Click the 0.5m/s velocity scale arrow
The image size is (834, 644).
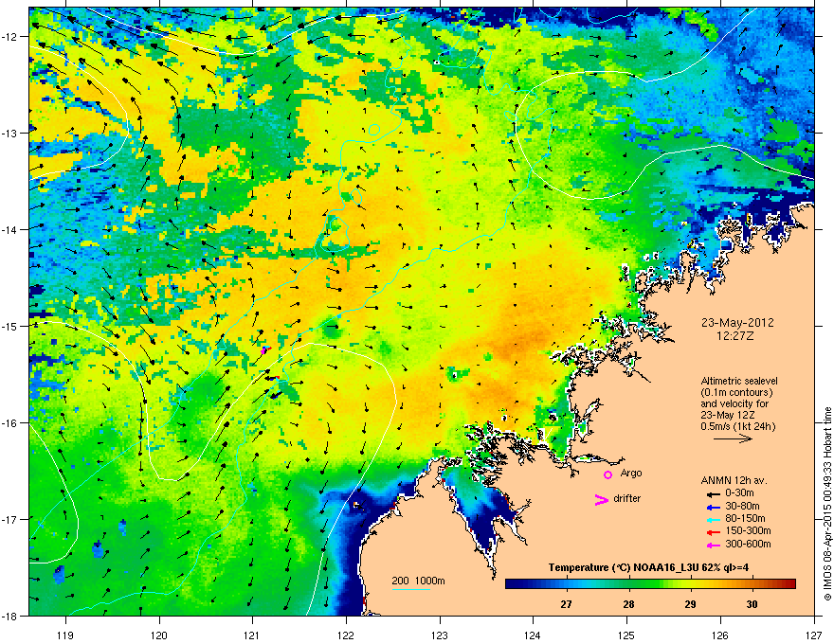point(733,438)
